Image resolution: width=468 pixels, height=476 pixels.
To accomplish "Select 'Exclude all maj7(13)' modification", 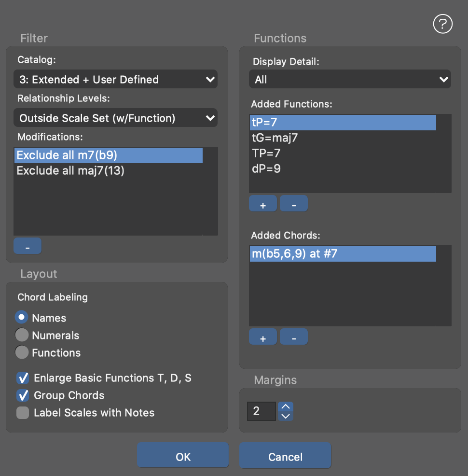I will point(70,171).
